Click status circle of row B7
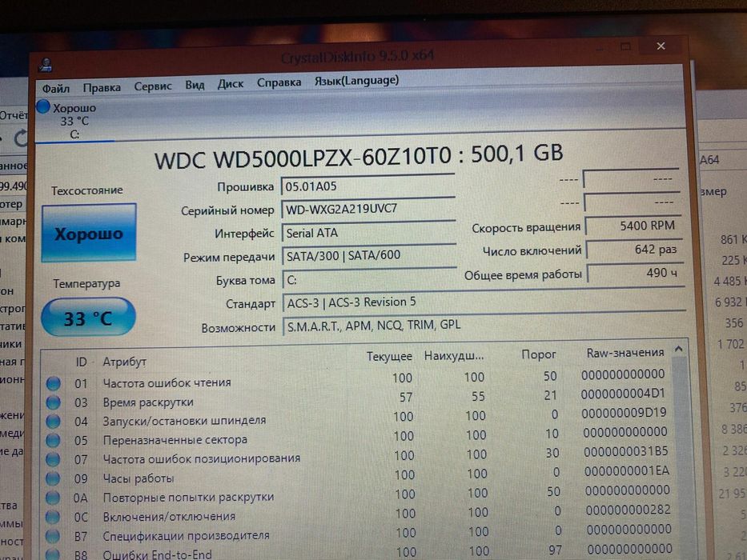747x560 pixels. pyautogui.click(x=53, y=536)
